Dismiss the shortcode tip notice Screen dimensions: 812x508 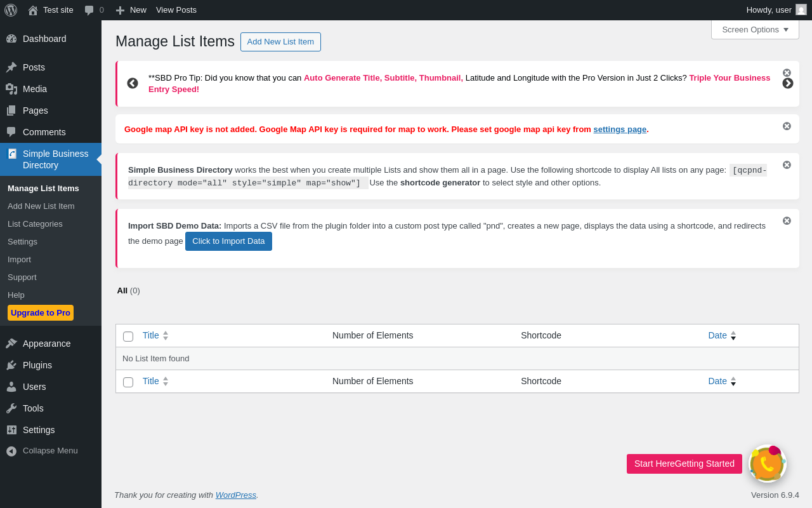pos(787,165)
